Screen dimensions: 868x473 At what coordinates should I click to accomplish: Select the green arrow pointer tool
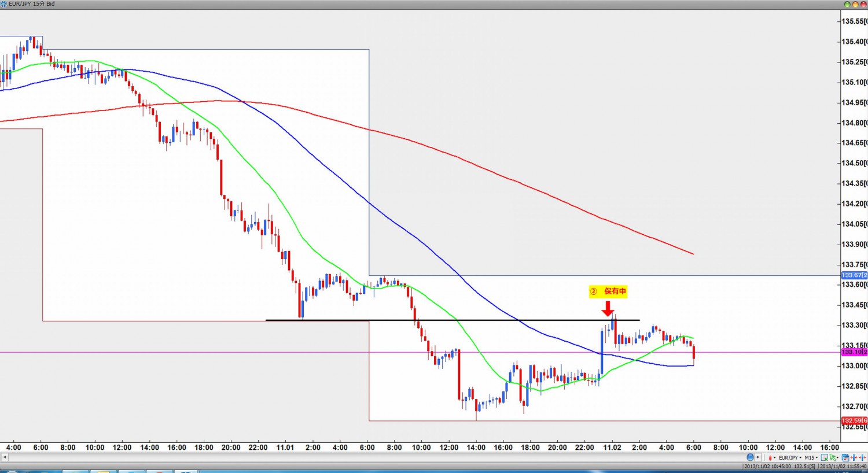click(833, 457)
